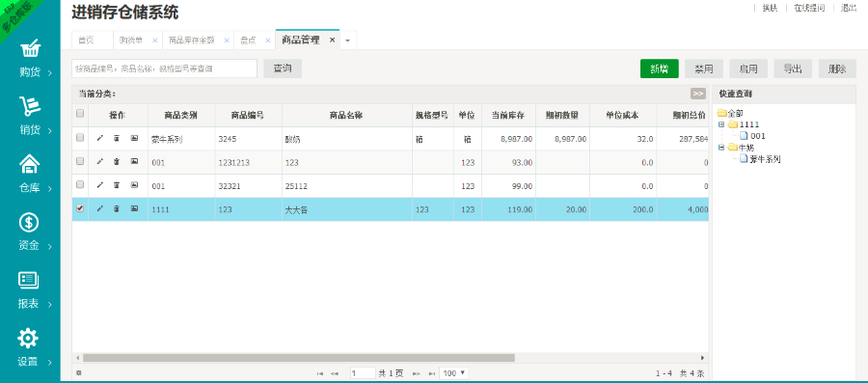Click the horizontal scrollbar thumb under table
The height and width of the screenshot is (383, 868).
pos(299,358)
